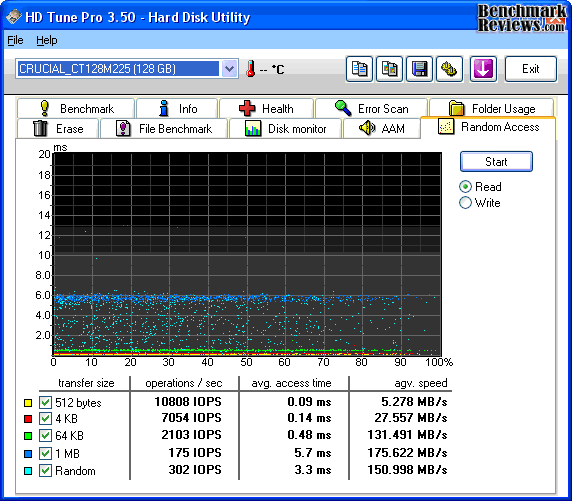Screen dimensions: 572x501
Task: Switch to the Benchmark tab
Action: (76, 108)
